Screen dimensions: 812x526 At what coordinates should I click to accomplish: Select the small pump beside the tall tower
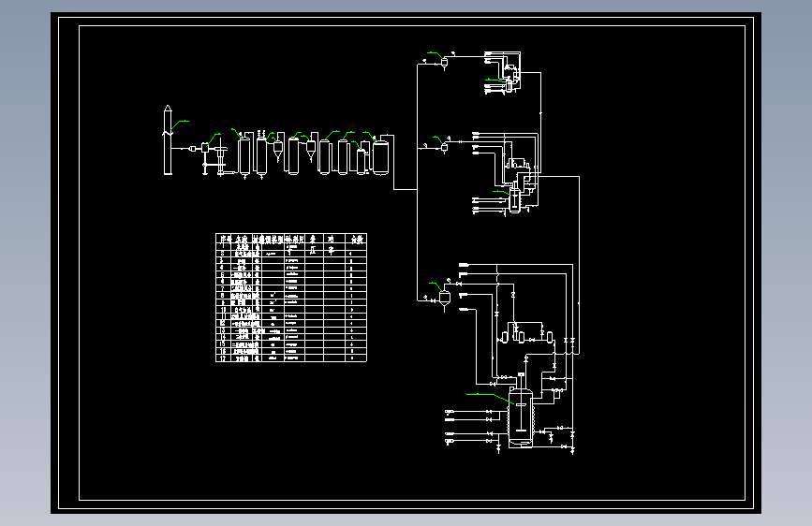coord(193,149)
